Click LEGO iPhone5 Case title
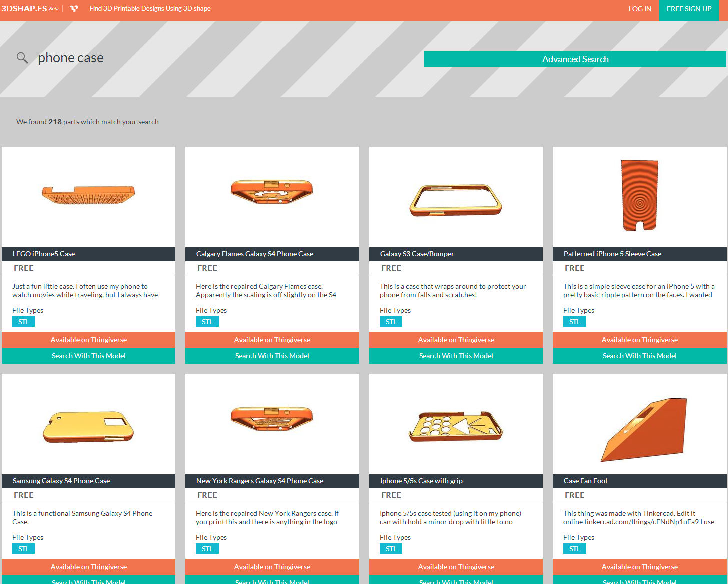 coord(44,254)
